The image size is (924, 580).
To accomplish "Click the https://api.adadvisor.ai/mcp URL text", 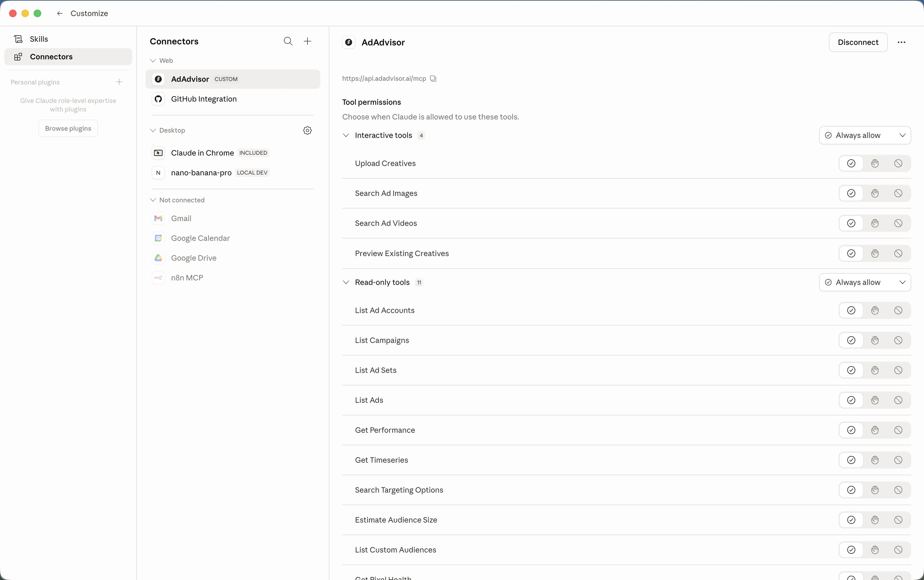I will 384,79.
